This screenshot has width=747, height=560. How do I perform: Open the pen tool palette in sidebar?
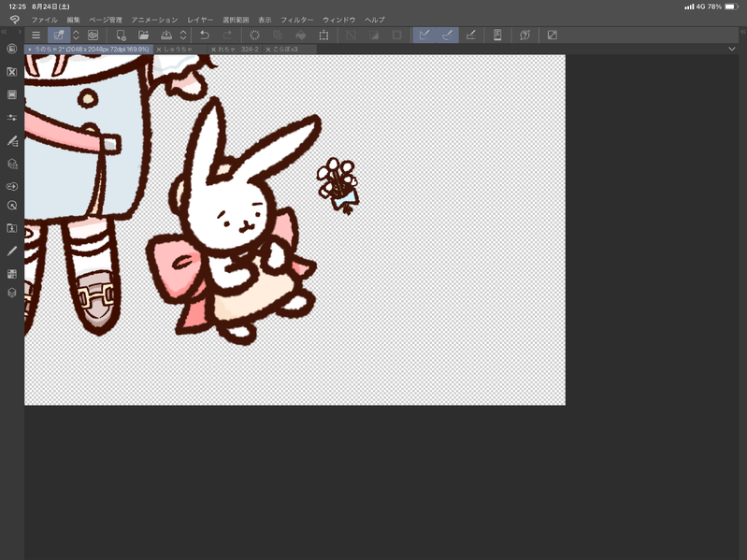[12, 251]
